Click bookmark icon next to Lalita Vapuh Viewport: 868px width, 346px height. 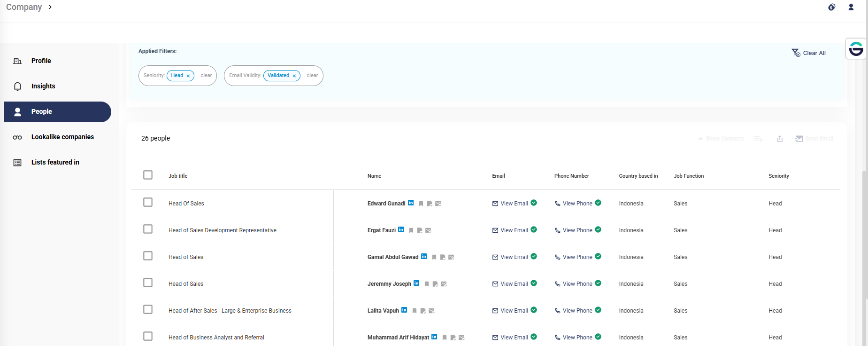coord(415,311)
